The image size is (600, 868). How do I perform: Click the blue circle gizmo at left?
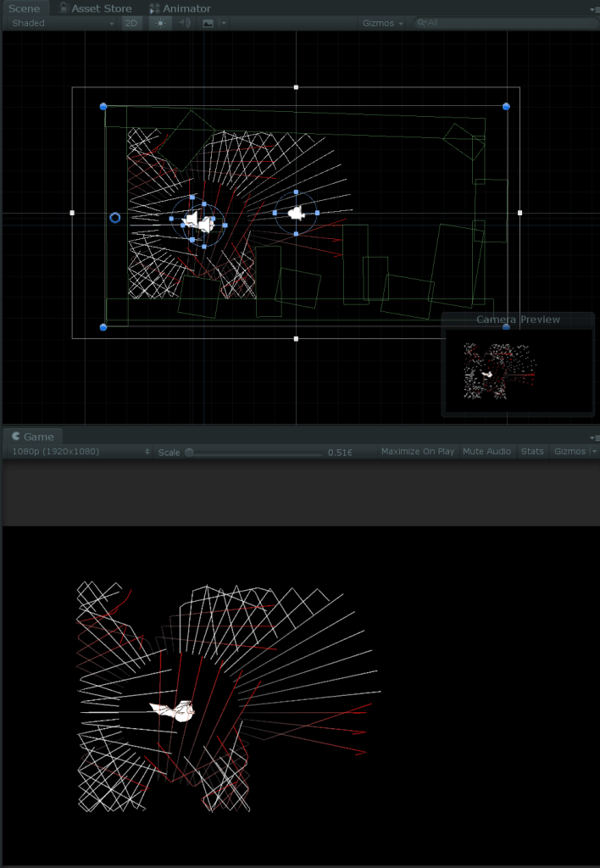pos(116,218)
